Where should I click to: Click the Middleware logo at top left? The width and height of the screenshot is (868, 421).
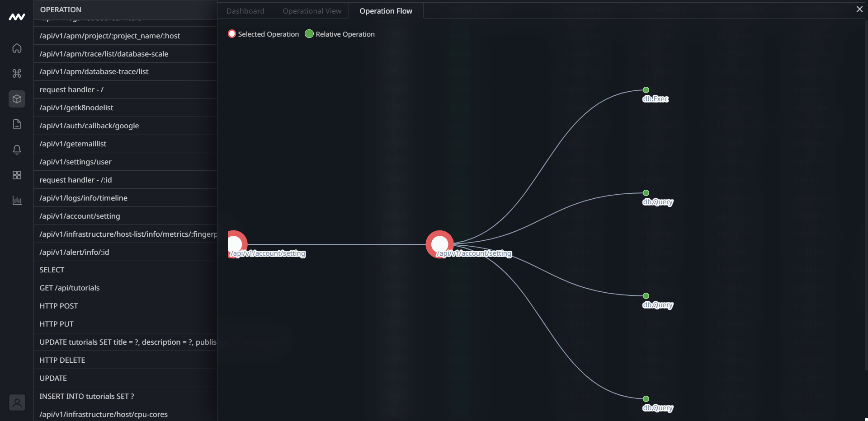coord(17,17)
